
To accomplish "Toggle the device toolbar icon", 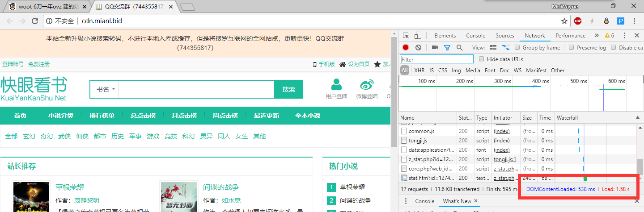I will [x=418, y=36].
